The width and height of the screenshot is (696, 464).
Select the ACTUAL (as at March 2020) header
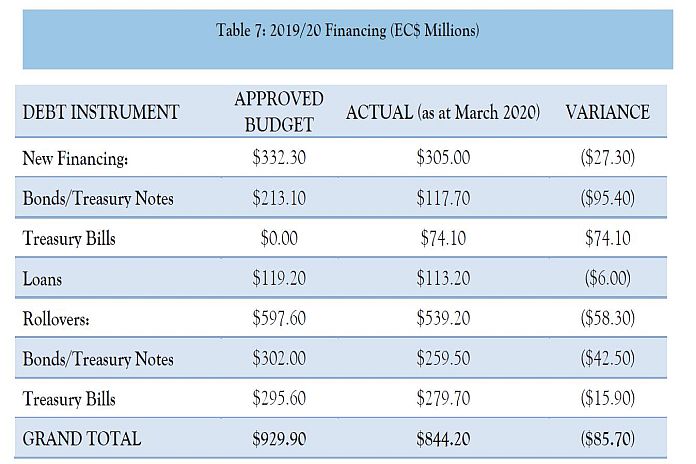point(443,112)
